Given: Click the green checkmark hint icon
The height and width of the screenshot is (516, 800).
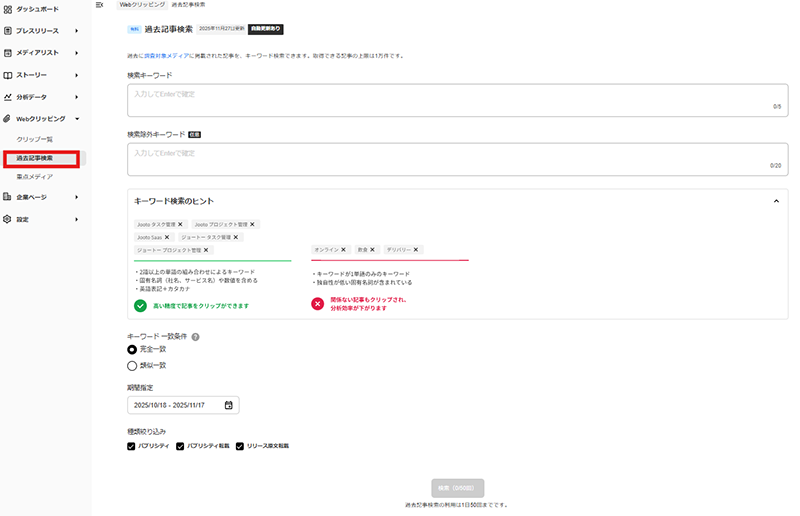Looking at the screenshot, I should coord(140,306).
